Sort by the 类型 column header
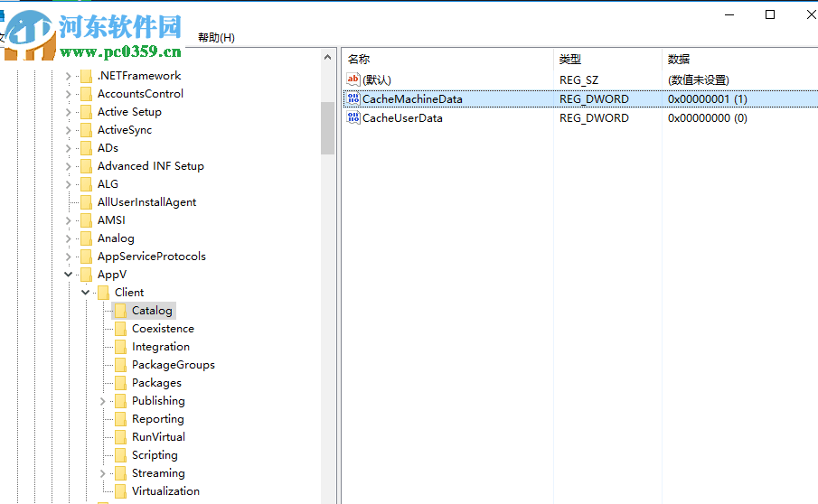The height and width of the screenshot is (504, 818). pos(607,60)
